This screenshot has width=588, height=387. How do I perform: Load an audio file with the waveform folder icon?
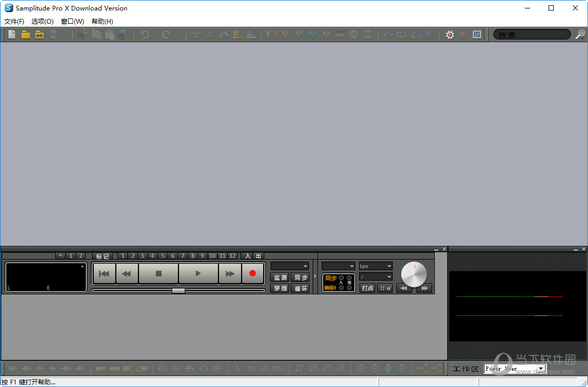(x=39, y=35)
